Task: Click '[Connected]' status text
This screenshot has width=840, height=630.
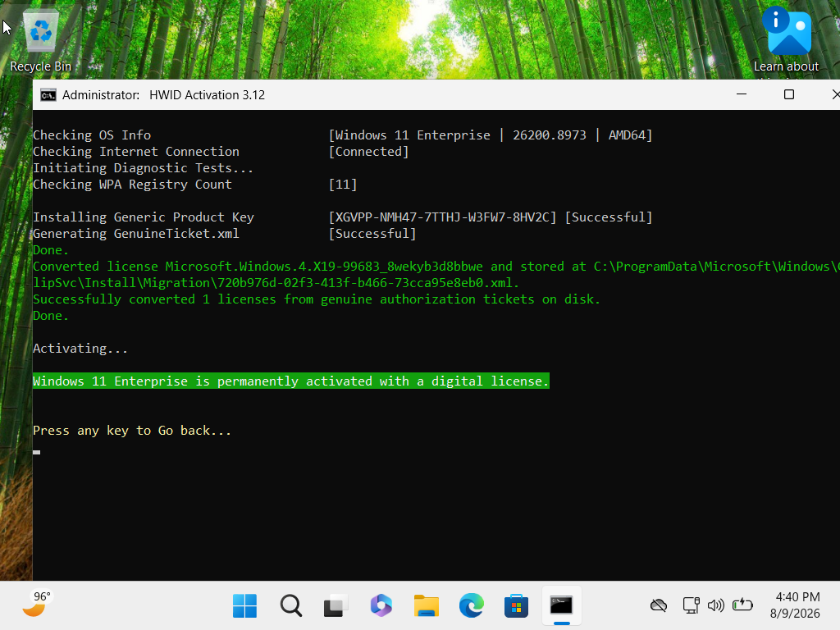Action: (x=368, y=152)
